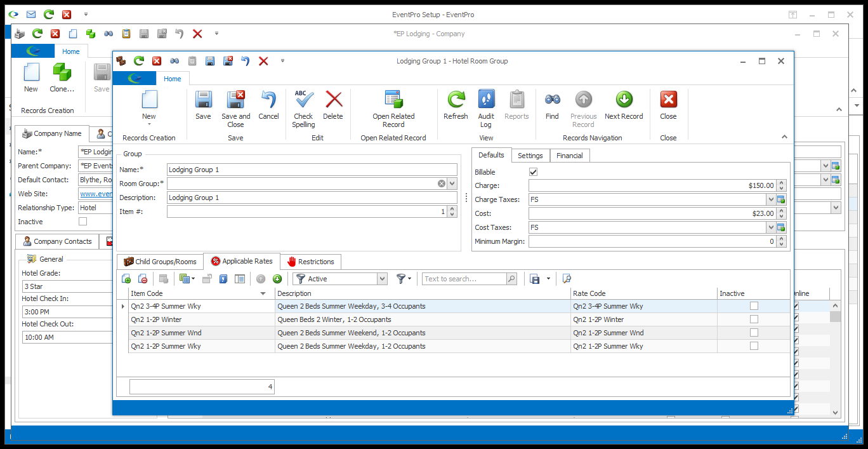Click the magnifier icon at grid toolbar end
The width and height of the screenshot is (868, 449).
(x=567, y=279)
